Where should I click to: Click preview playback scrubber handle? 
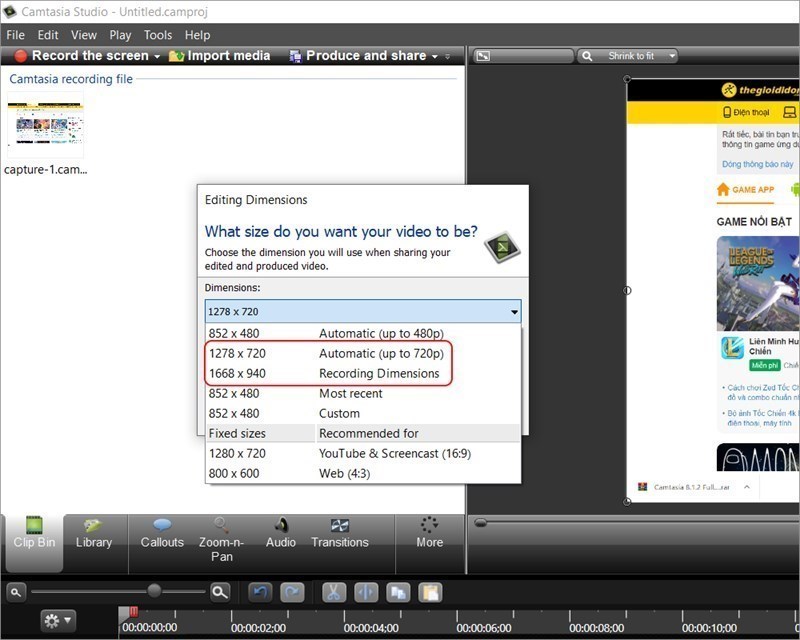480,523
